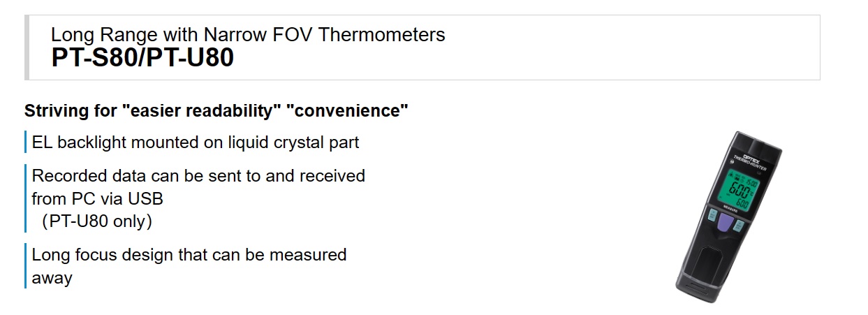Viewport: 868px width, 315px height.
Task: Click the 'Long Range with Narrow FOV Thermometers' subtitle
Action: tap(248, 34)
